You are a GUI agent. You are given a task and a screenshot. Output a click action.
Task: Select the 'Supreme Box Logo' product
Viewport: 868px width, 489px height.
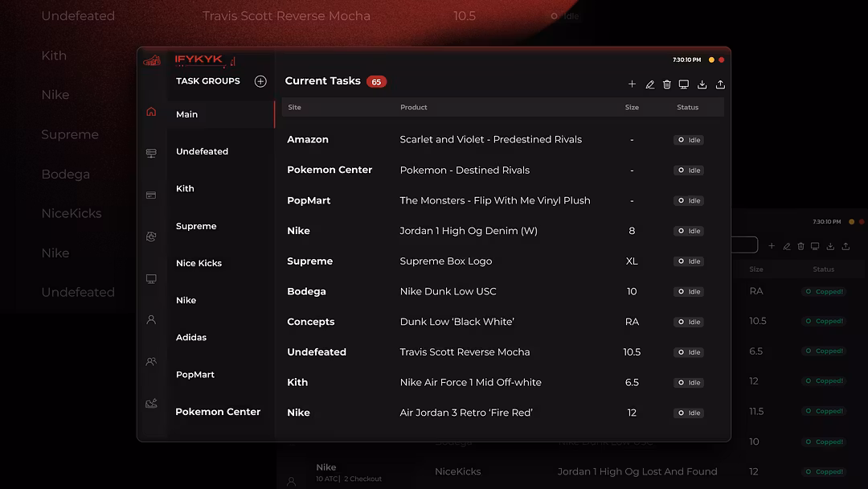pos(445,261)
